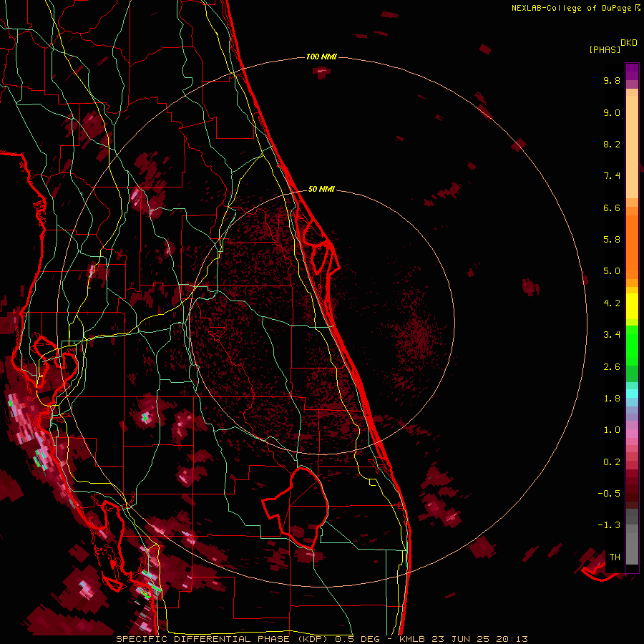Click the 9.0 value on color scale
This screenshot has width=644, height=644.
(x=612, y=112)
